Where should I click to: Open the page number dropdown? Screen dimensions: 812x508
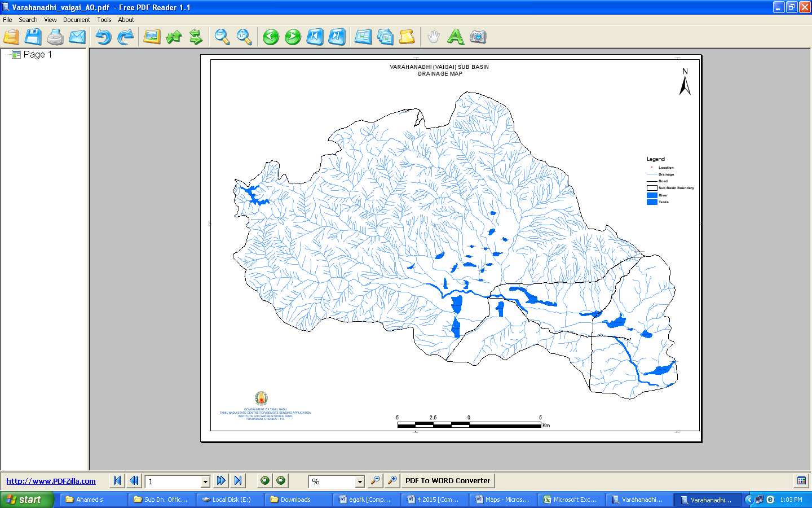point(204,481)
